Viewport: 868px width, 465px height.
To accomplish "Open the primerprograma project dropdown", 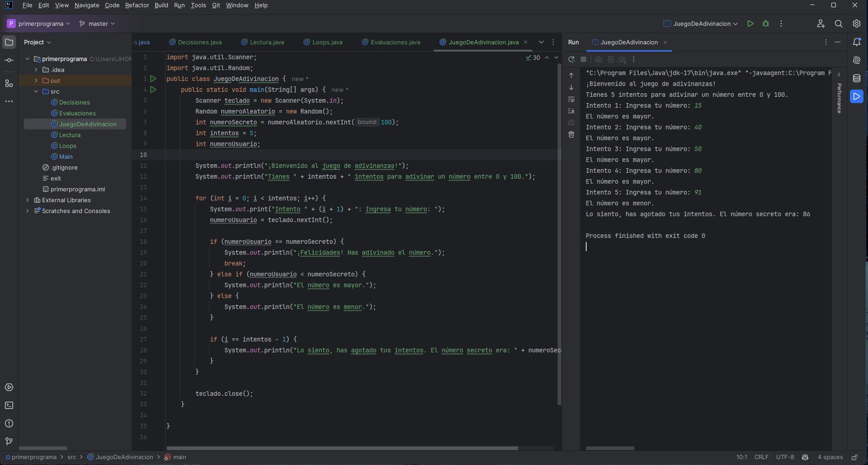I will click(x=39, y=24).
